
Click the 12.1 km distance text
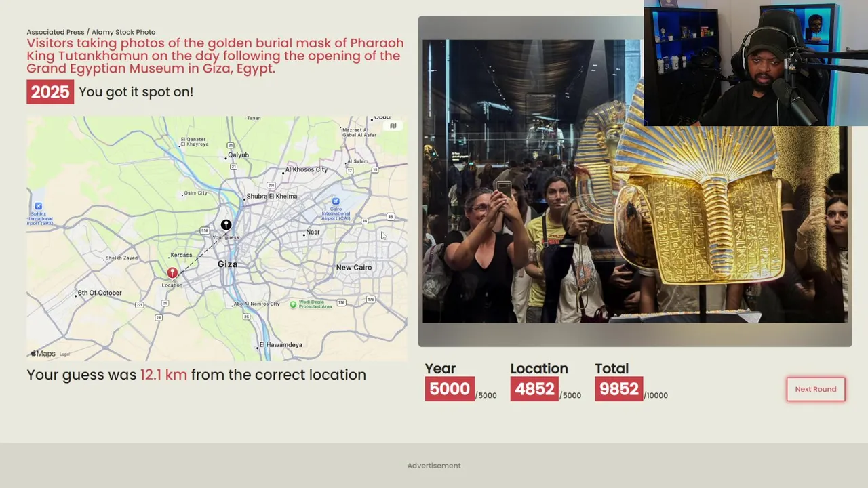coord(163,375)
